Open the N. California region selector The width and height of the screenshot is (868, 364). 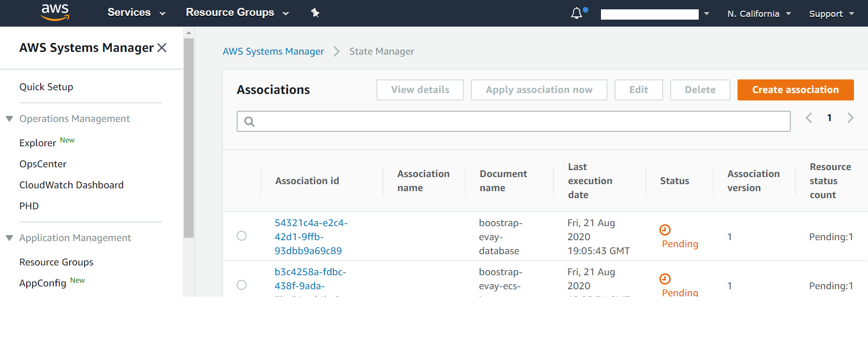[759, 14]
